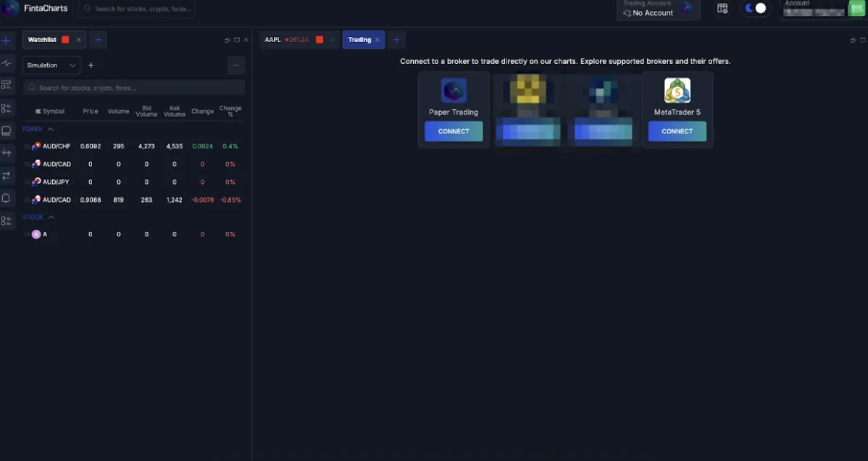
Task: Open the watchlist three-dots options menu
Action: pyautogui.click(x=235, y=65)
